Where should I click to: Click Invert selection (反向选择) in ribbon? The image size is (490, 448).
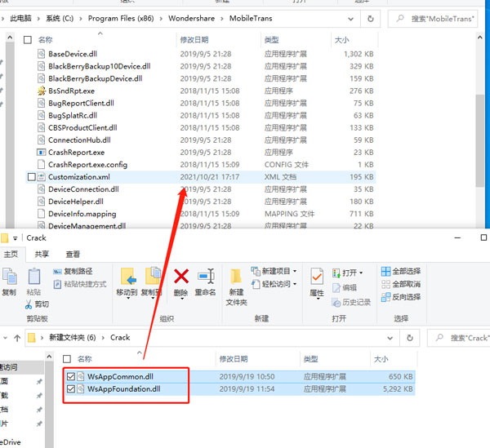pyautogui.click(x=401, y=297)
